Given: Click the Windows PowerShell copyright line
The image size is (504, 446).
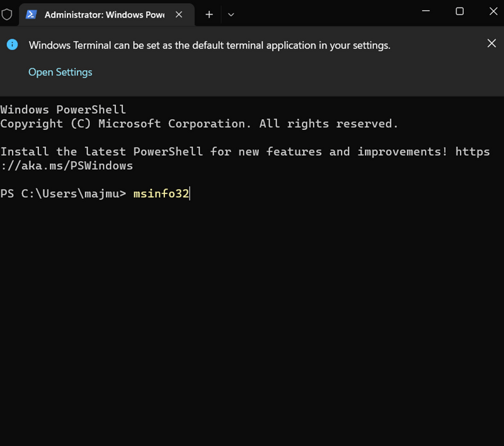Looking at the screenshot, I should coord(199,123).
